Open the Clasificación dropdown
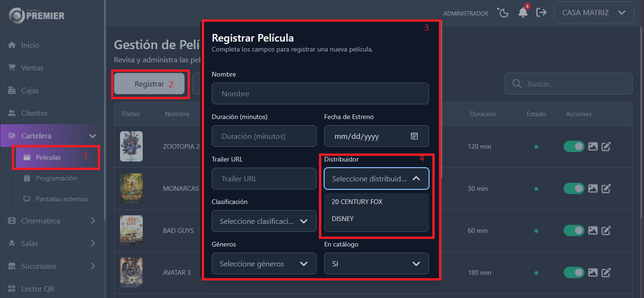 264,221
